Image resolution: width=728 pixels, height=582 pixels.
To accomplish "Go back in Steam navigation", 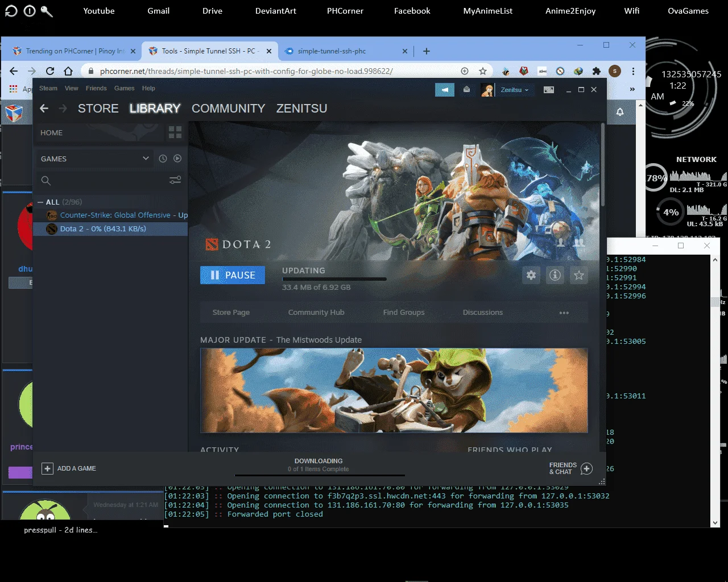I will tap(44, 109).
